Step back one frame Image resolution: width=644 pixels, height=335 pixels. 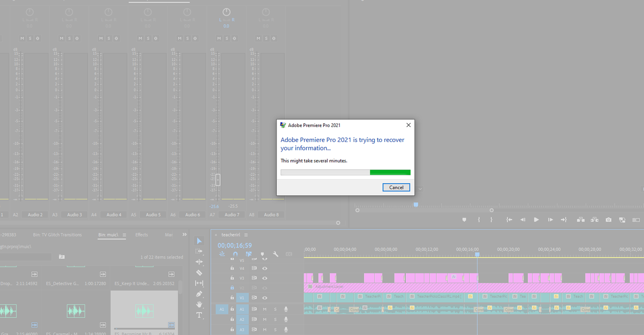tap(523, 220)
